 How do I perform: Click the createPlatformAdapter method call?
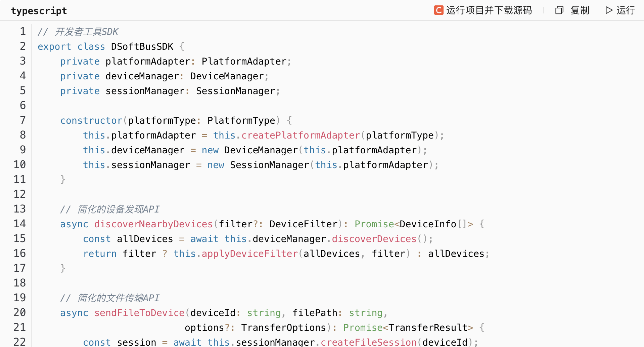pos(301,135)
